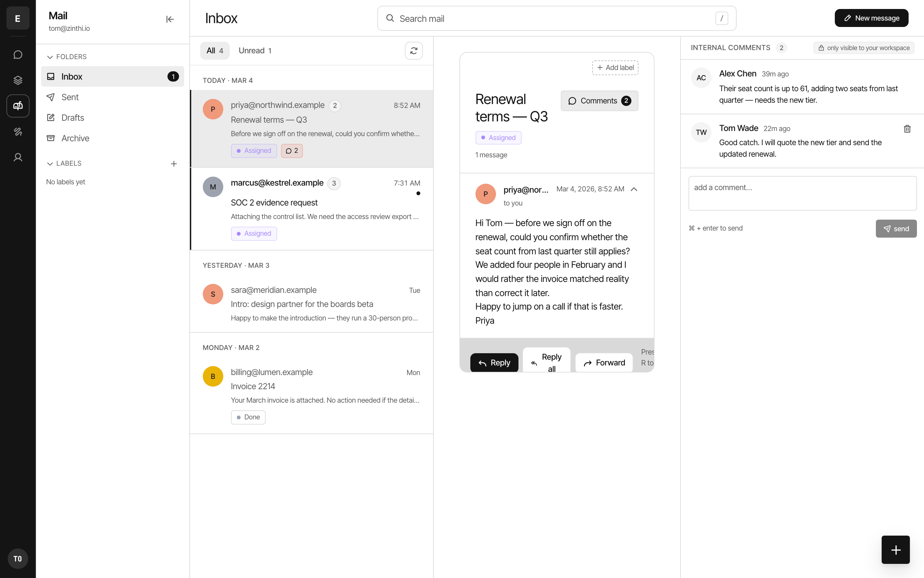Collapse the mail sidebar panel
The height and width of the screenshot is (578, 924).
(x=170, y=19)
